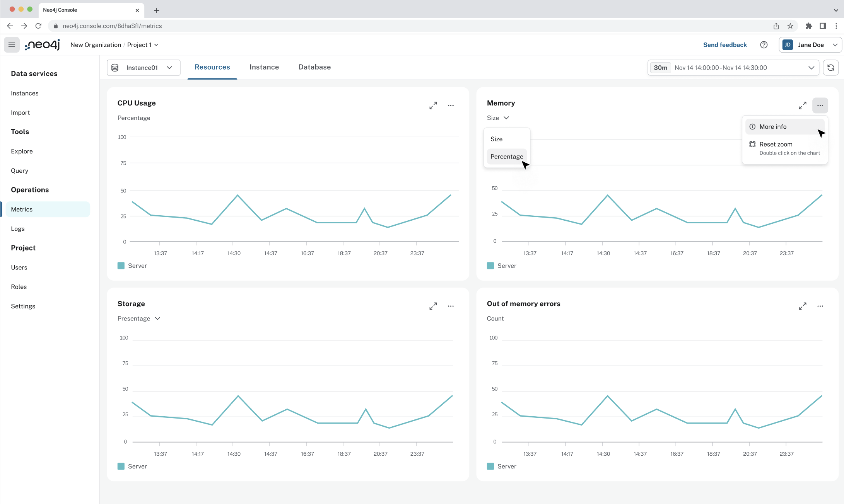Open CPU Usage chart options menu
This screenshot has width=844, height=504.
(451, 106)
